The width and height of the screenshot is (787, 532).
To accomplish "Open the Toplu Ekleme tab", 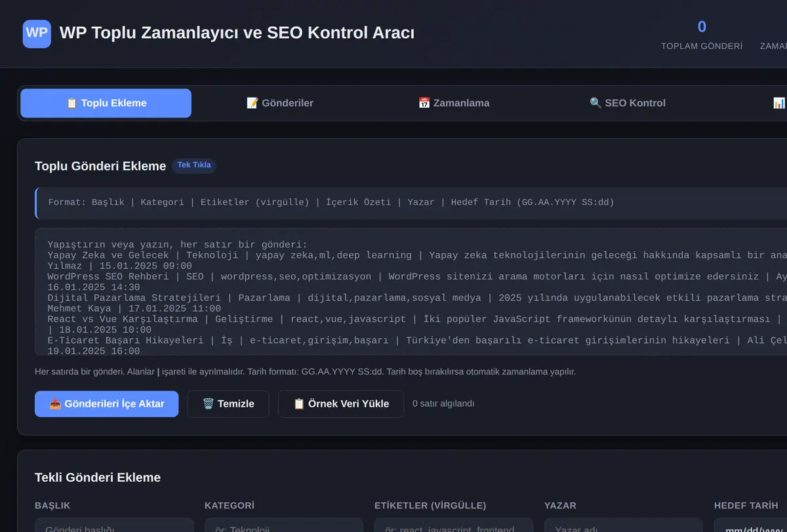I will point(106,103).
